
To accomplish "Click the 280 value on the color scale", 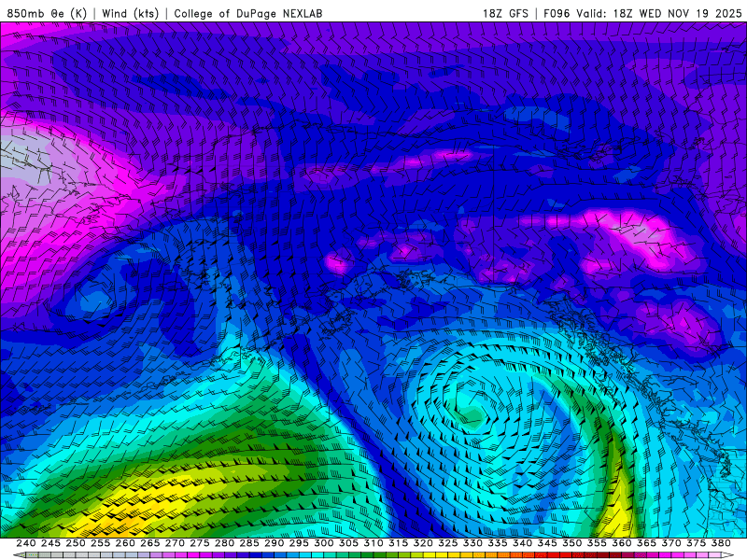I will (224, 543).
